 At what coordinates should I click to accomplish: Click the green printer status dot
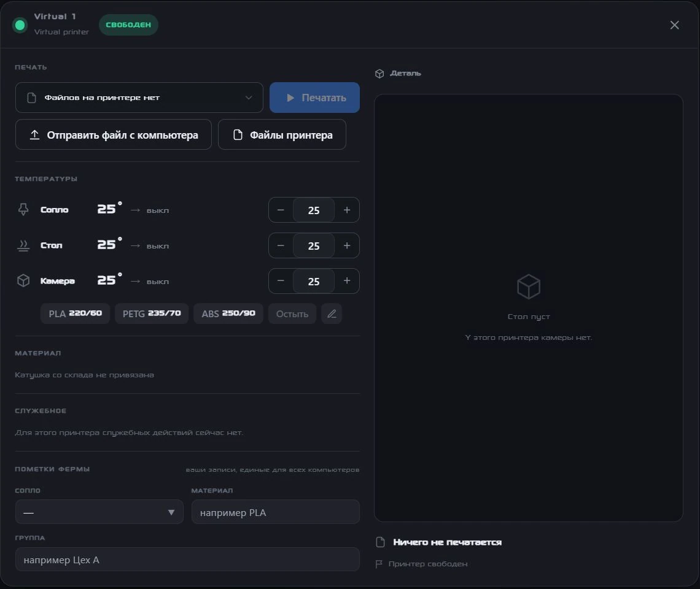tap(20, 25)
